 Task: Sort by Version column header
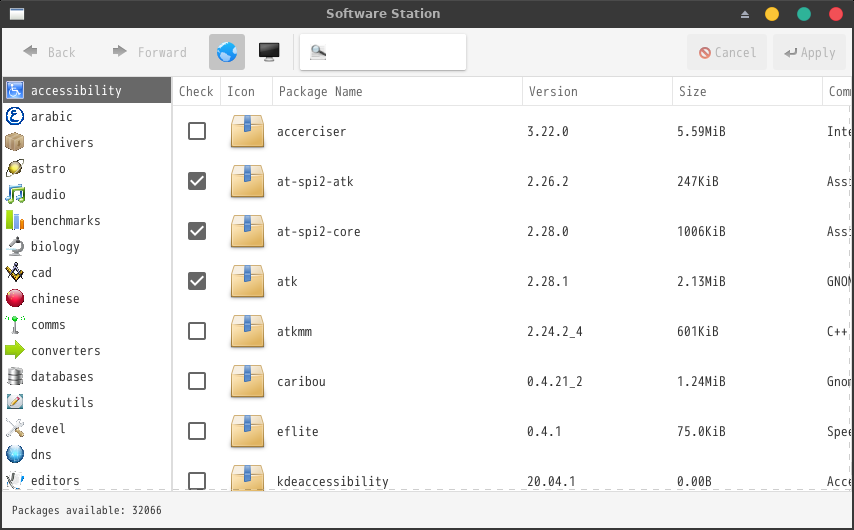(597, 92)
